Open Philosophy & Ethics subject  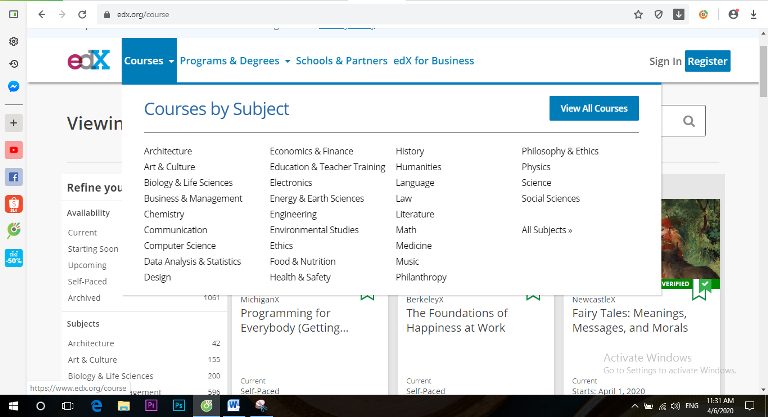tap(560, 151)
